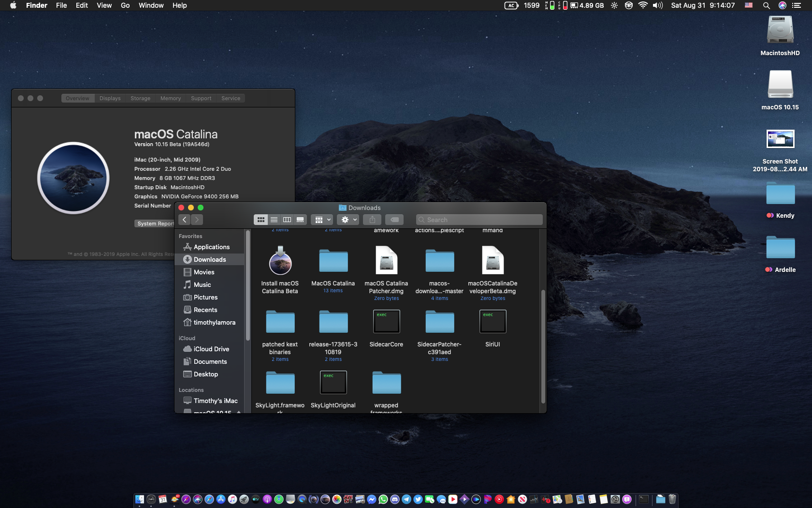
Task: Open the macos-downloa...-master folder
Action: (x=439, y=261)
